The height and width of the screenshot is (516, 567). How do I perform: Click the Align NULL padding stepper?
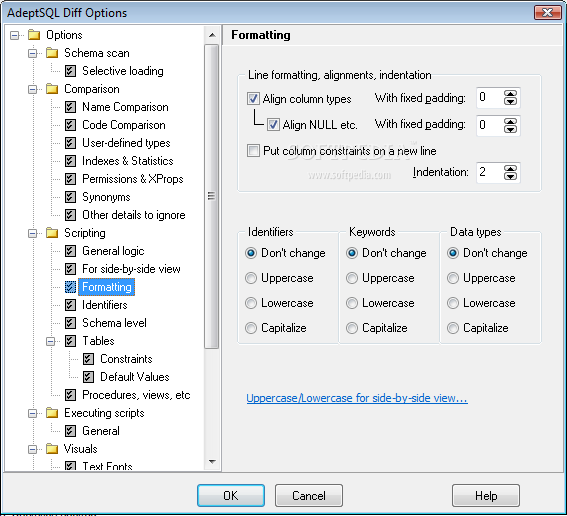coord(510,125)
